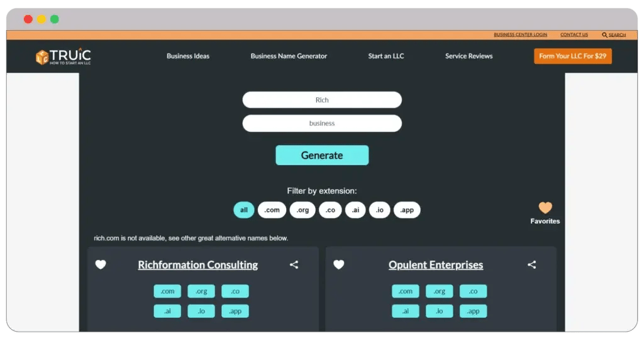The width and height of the screenshot is (644, 341).
Task: Filter results by .app extension
Action: pyautogui.click(x=407, y=210)
